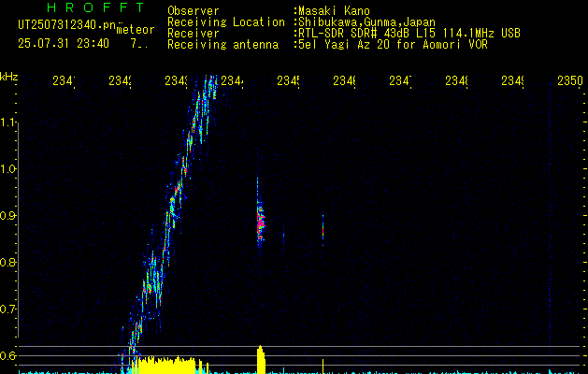
Task: Click the 0.9 frequency axis label
Action: (x=9, y=216)
